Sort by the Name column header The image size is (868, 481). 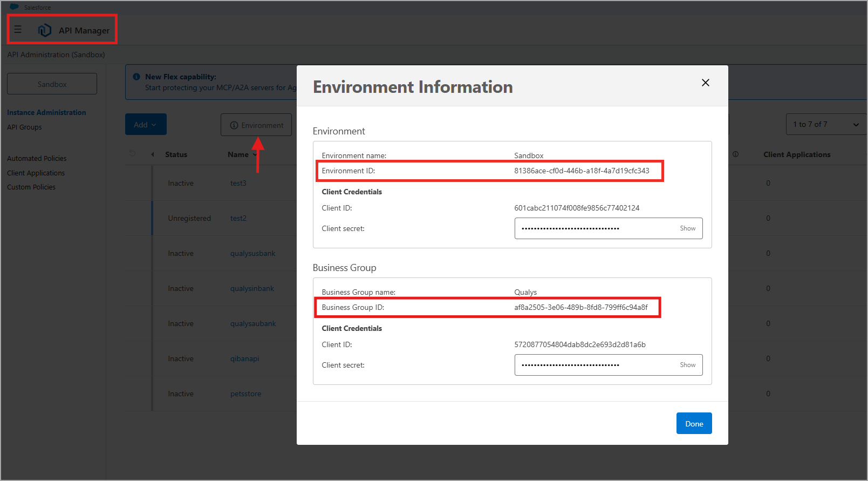[x=238, y=154]
